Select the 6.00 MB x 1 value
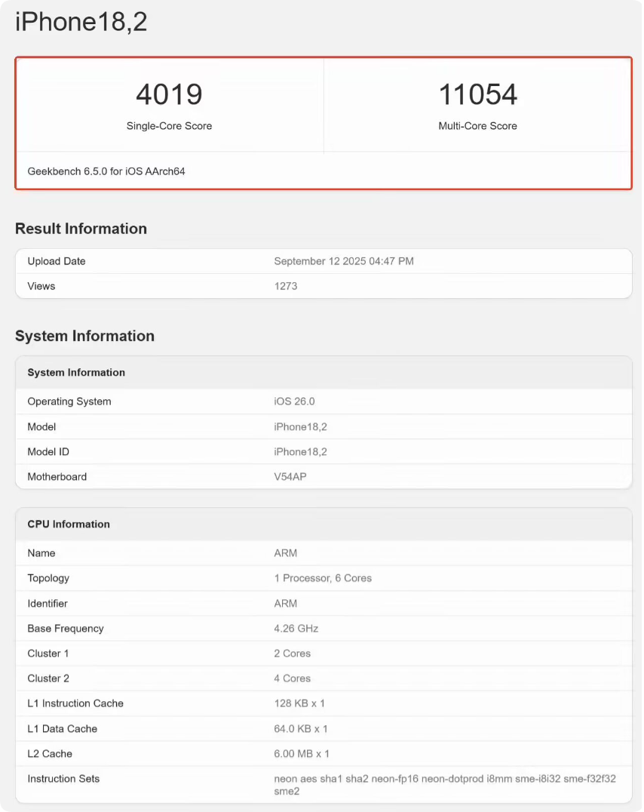The height and width of the screenshot is (812, 644). [x=302, y=753]
